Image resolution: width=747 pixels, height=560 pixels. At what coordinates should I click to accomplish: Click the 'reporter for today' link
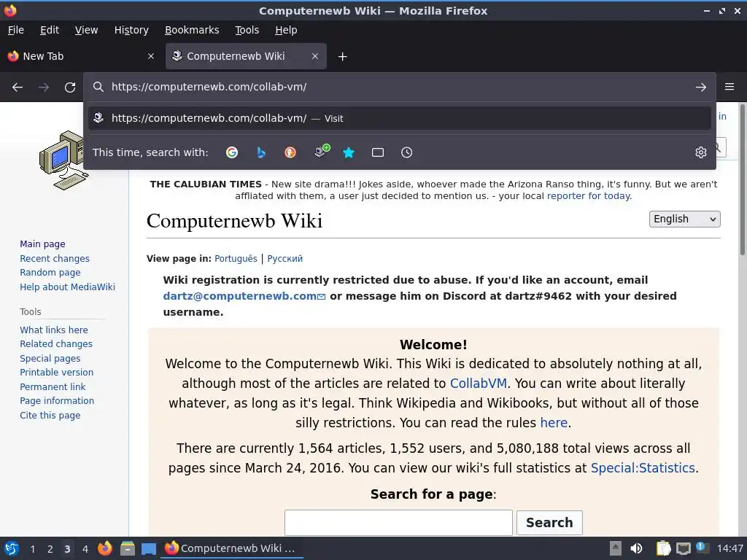point(589,196)
